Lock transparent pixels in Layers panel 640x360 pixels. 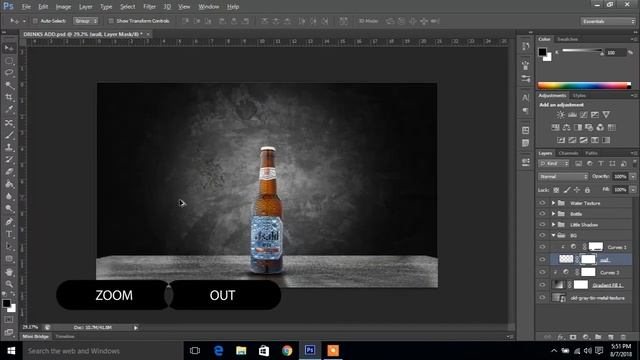point(556,190)
